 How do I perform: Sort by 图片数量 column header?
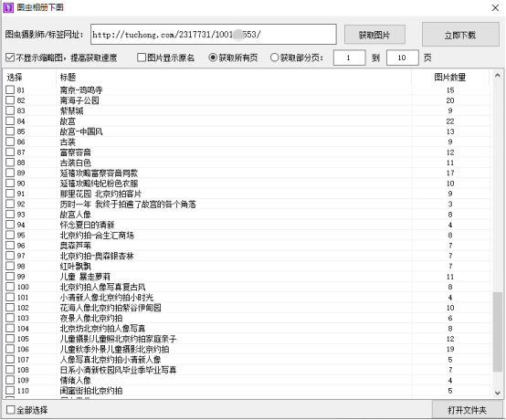pyautogui.click(x=450, y=77)
